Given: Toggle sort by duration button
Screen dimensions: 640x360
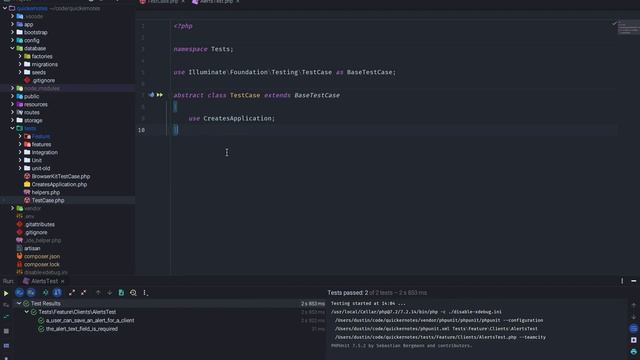Looking at the screenshot, I should tap(57, 293).
